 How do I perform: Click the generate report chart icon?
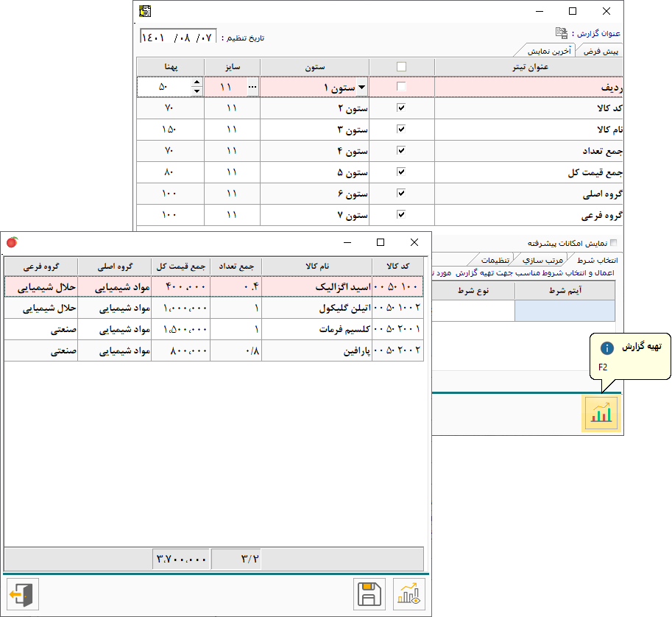coord(601,415)
